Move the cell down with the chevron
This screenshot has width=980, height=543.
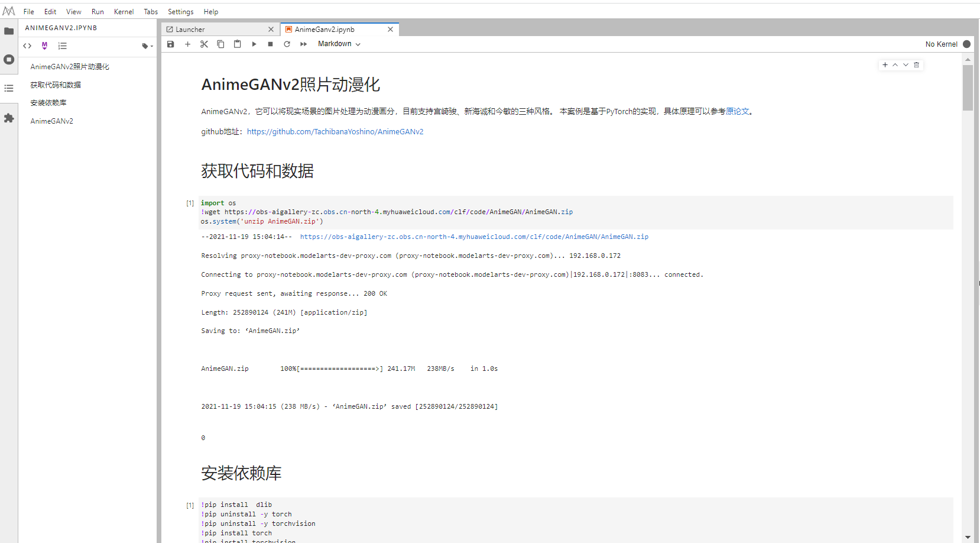click(906, 64)
